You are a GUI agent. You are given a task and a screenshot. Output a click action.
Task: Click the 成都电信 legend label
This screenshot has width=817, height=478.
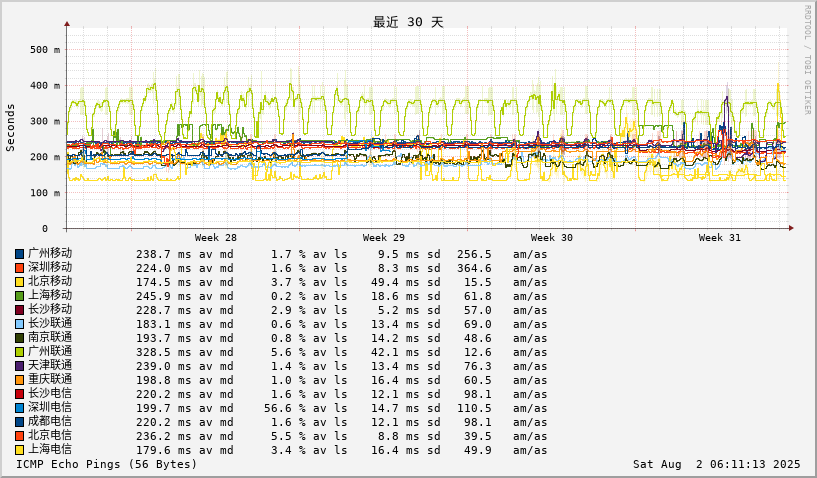pos(50,422)
